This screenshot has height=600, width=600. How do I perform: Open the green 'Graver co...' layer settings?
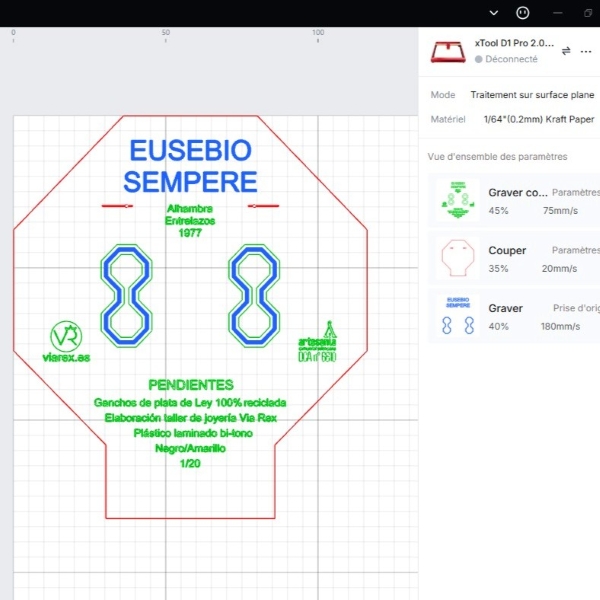[518, 201]
